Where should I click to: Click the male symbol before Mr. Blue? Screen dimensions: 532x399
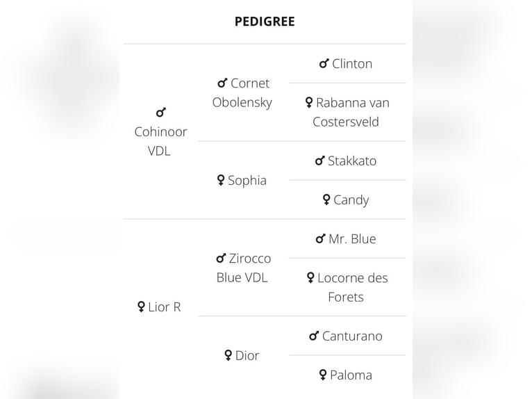(x=321, y=238)
